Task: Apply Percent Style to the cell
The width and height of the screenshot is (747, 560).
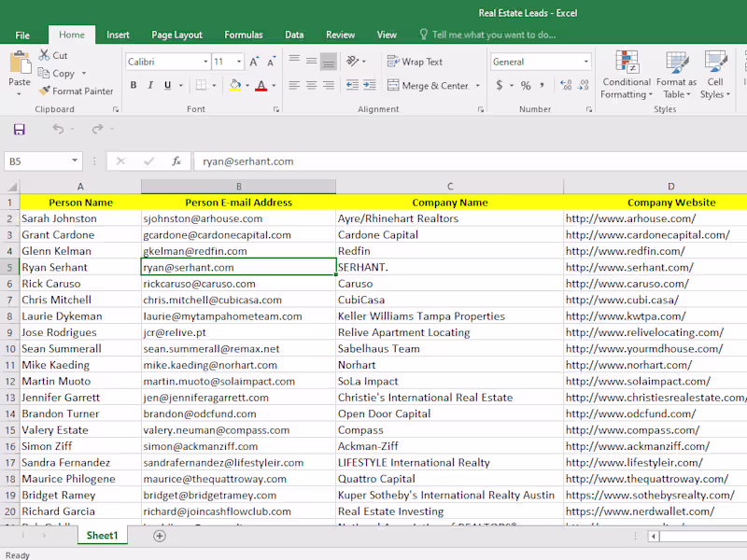Action: click(526, 86)
